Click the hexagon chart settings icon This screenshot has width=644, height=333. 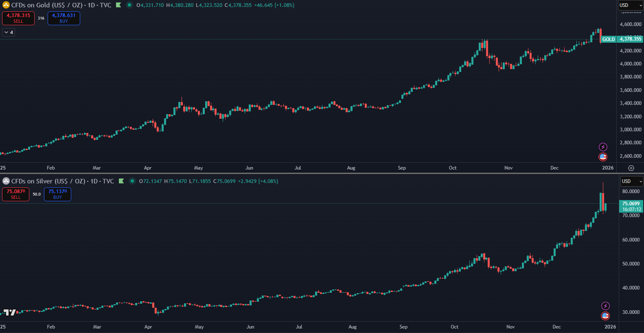pyautogui.click(x=631, y=168)
